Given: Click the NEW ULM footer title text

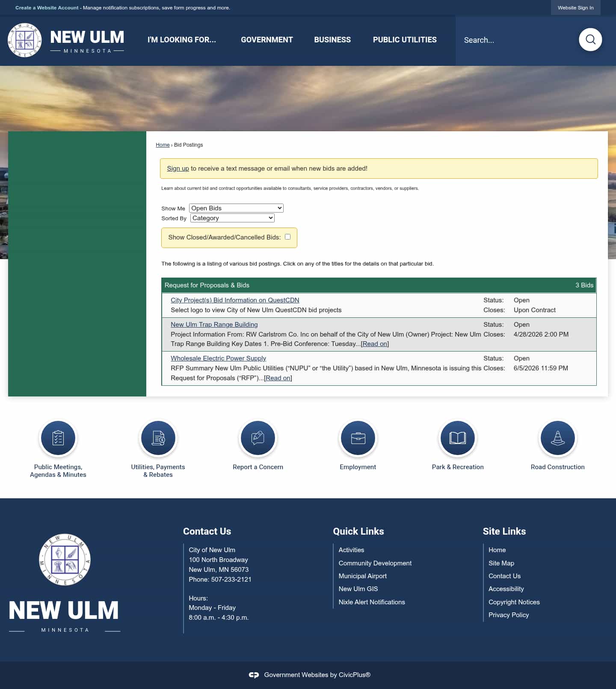Looking at the screenshot, I should point(64,611).
